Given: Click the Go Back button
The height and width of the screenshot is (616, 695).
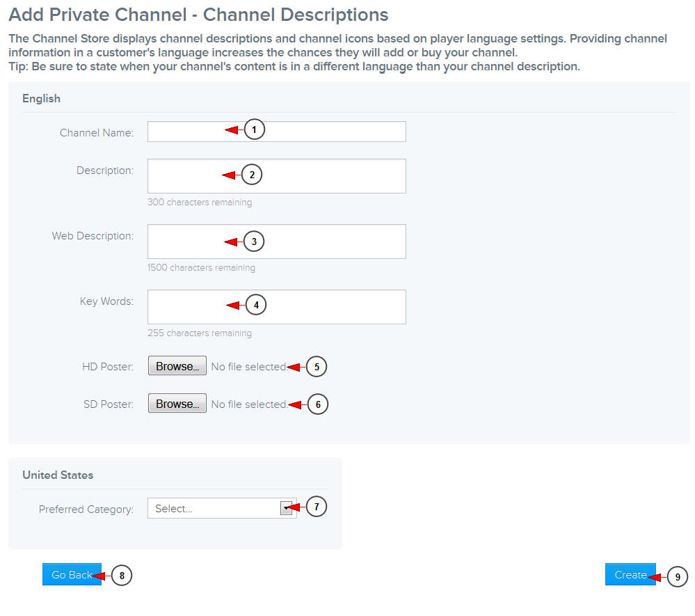Looking at the screenshot, I should click(x=72, y=574).
